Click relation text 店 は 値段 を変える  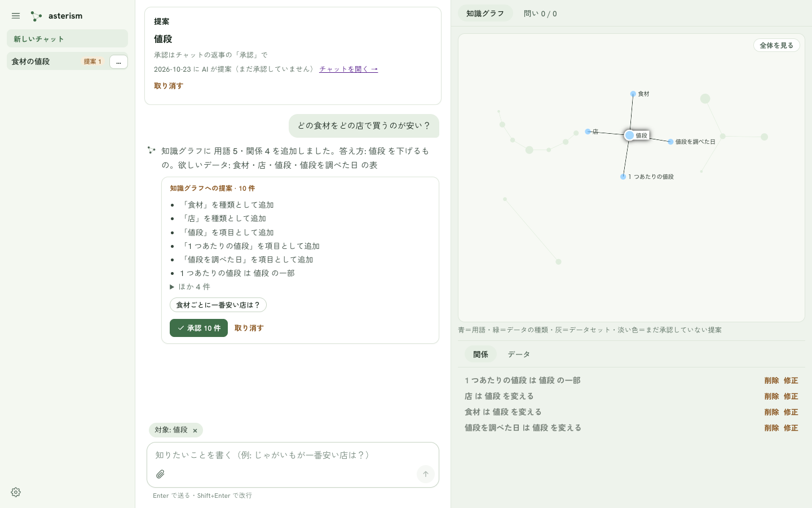(499, 396)
